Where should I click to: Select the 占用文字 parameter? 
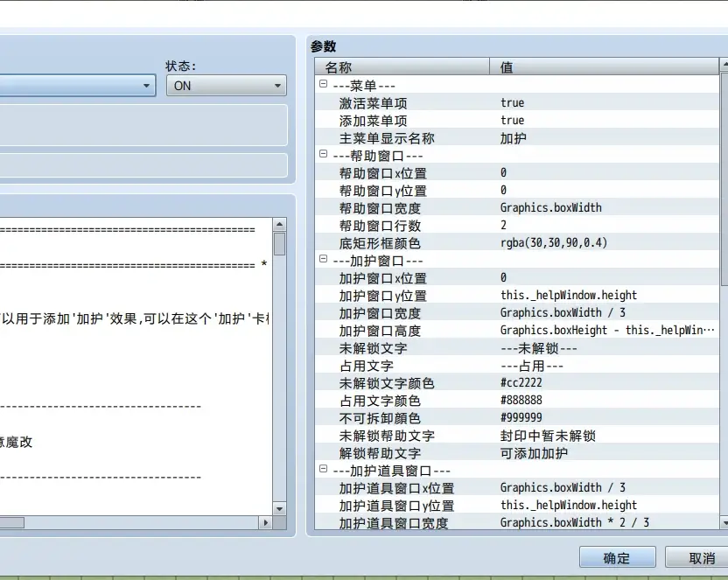(x=517, y=366)
